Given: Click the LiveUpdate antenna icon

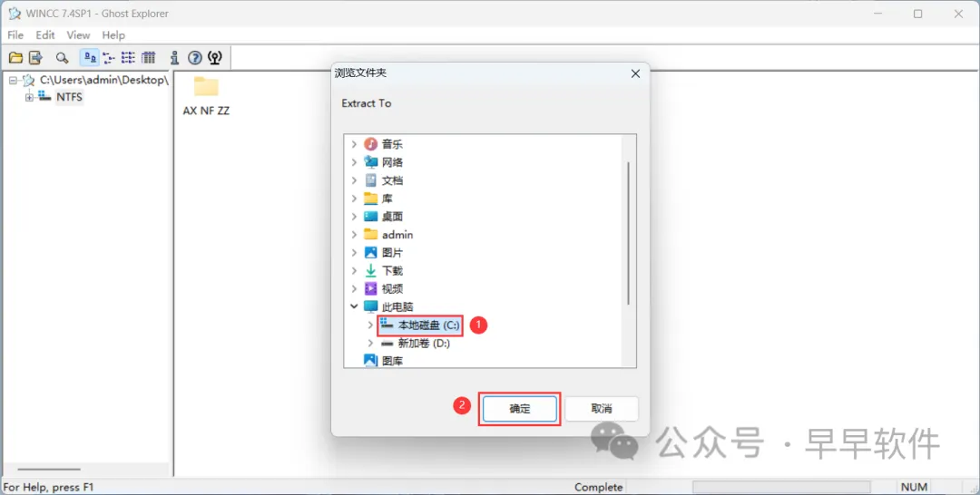Looking at the screenshot, I should pyautogui.click(x=214, y=58).
